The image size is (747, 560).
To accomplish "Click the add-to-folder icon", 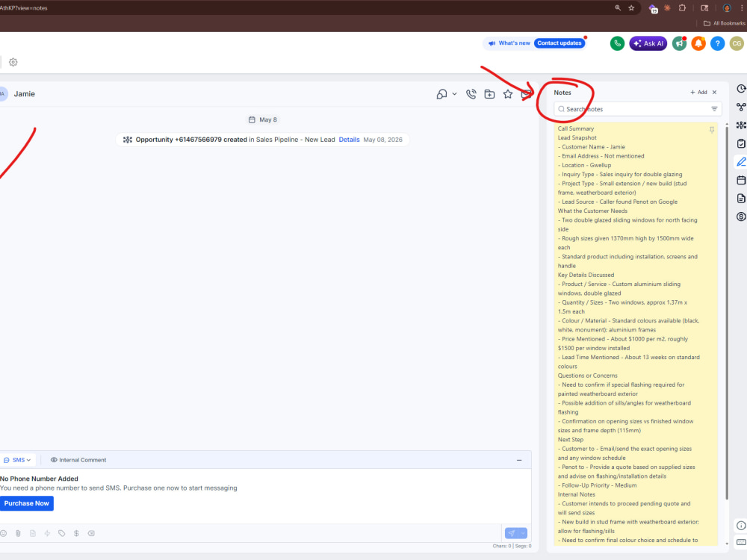I will [489, 94].
